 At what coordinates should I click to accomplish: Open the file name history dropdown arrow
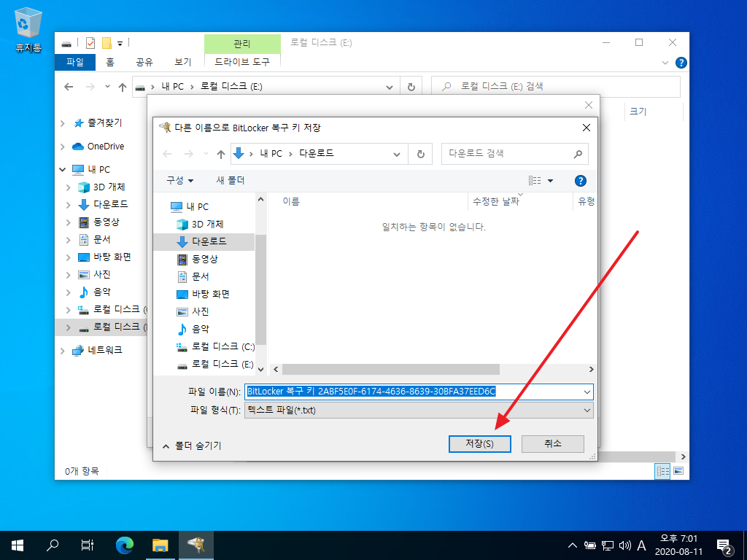pos(587,392)
